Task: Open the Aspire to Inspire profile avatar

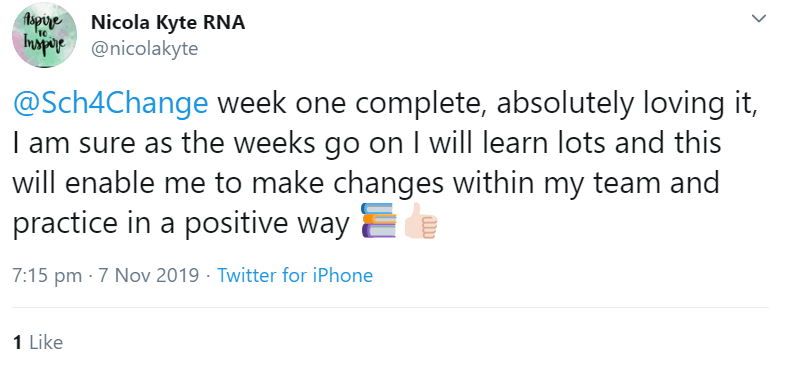Action: click(x=44, y=35)
